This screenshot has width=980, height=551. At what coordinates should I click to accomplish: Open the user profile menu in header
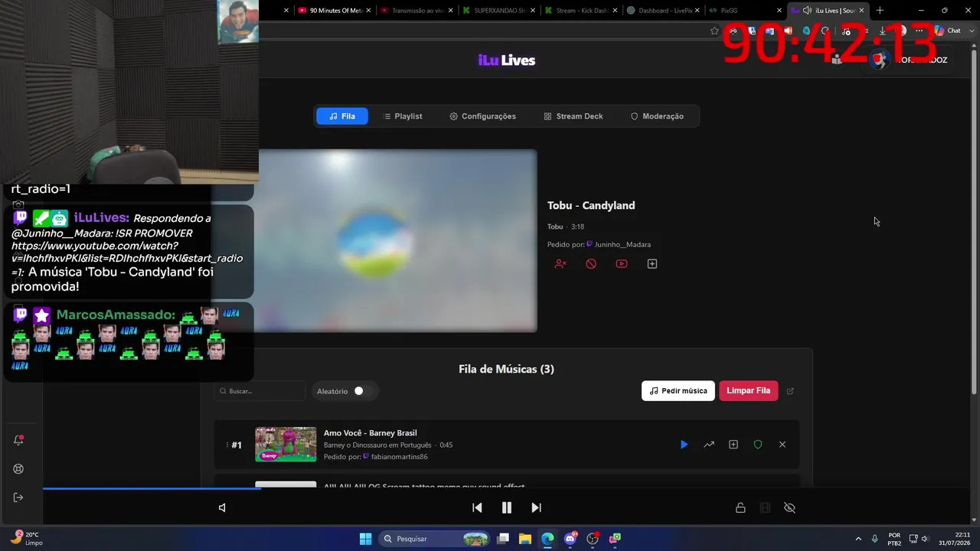point(910,60)
